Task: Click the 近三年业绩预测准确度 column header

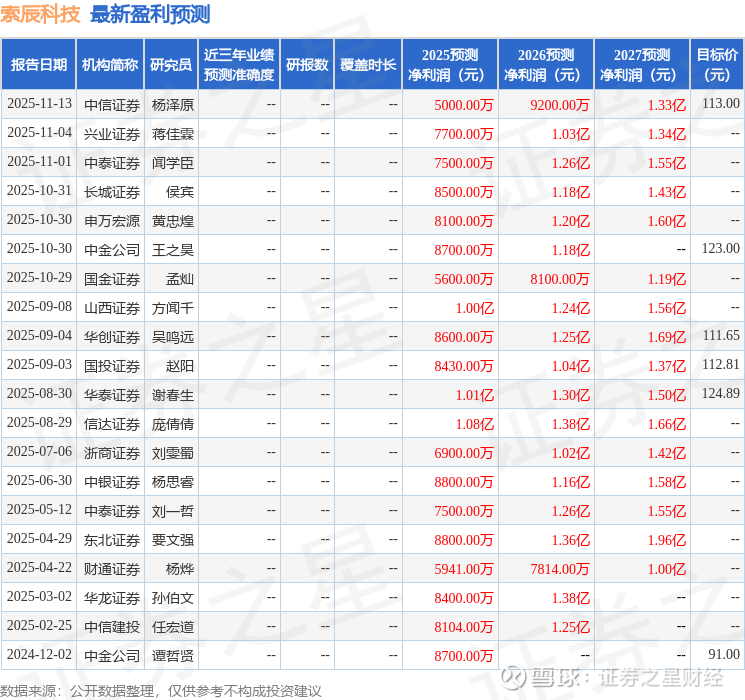Action: [x=239, y=65]
